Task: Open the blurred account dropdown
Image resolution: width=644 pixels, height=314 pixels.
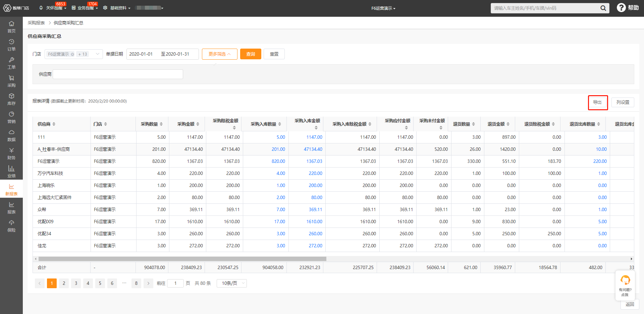Action: (x=149, y=8)
